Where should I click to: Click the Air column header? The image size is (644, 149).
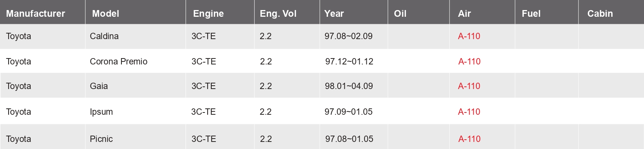[x=464, y=14]
